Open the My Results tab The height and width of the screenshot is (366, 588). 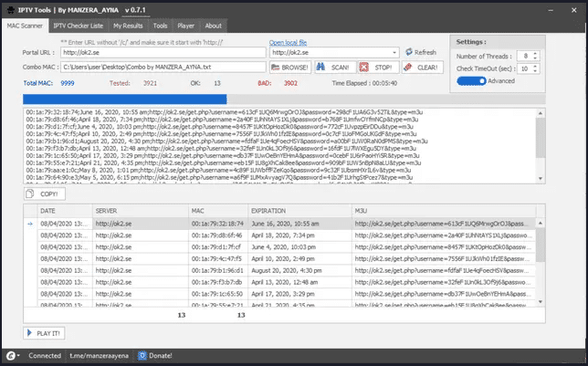pyautogui.click(x=128, y=26)
